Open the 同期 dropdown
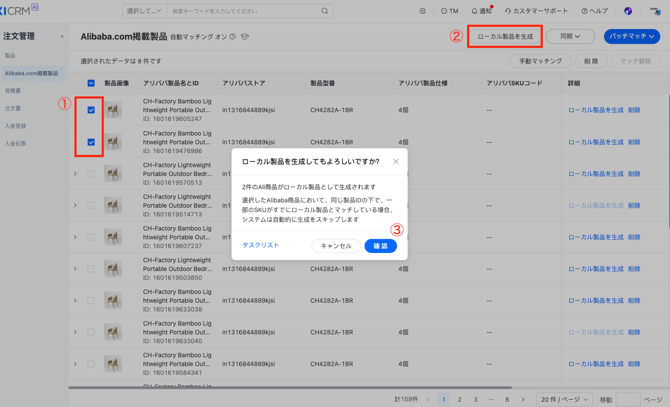 tap(570, 36)
